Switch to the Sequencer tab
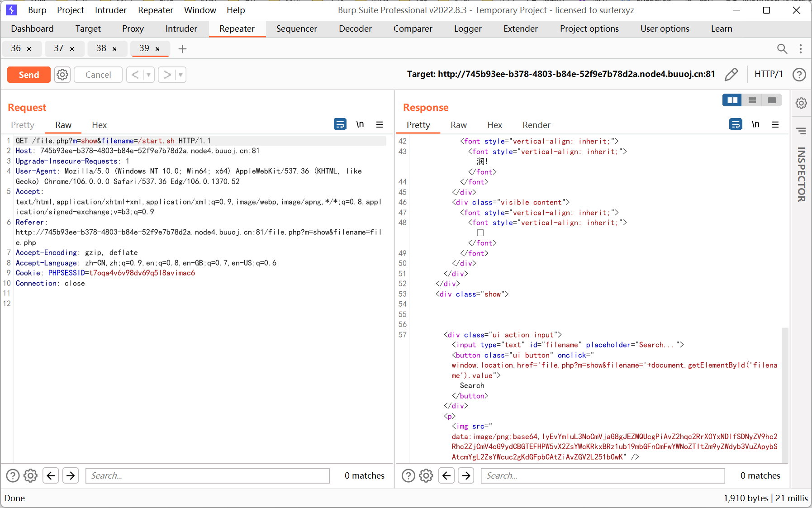The width and height of the screenshot is (812, 508). click(297, 28)
